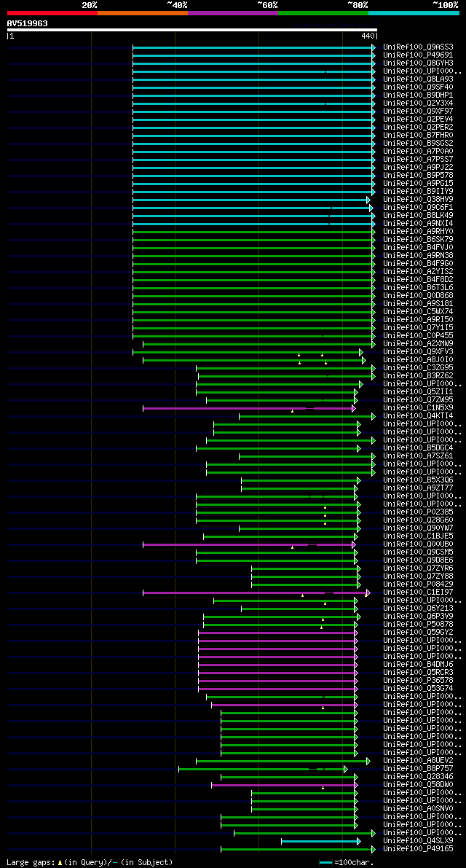Image resolution: width=466 pixels, height=868 pixels.
Task: Select UniRef100_Q2PER2 label
Action: [418, 128]
